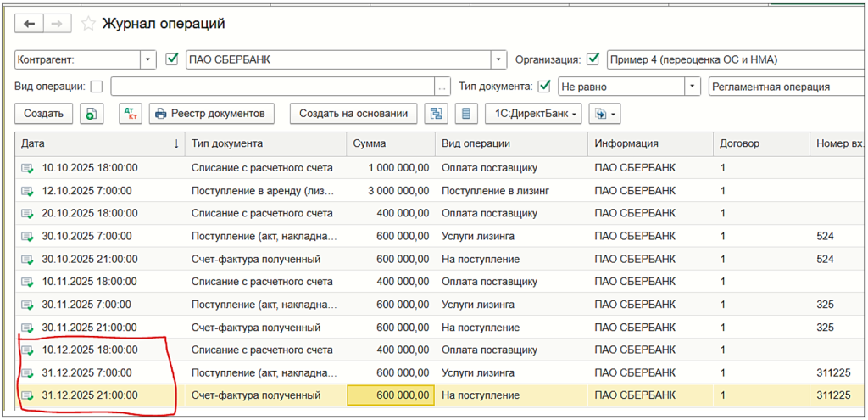Enable the Вид операции filter checkbox

[x=96, y=87]
